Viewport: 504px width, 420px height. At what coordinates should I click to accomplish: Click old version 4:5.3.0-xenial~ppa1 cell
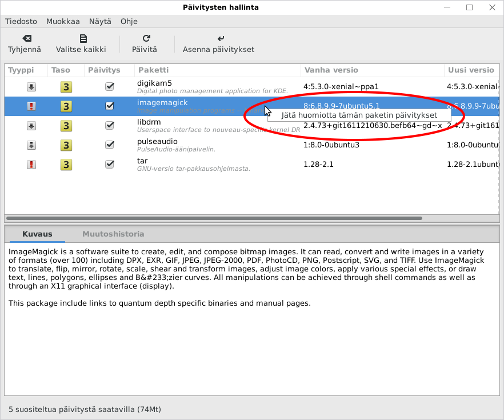pos(341,87)
